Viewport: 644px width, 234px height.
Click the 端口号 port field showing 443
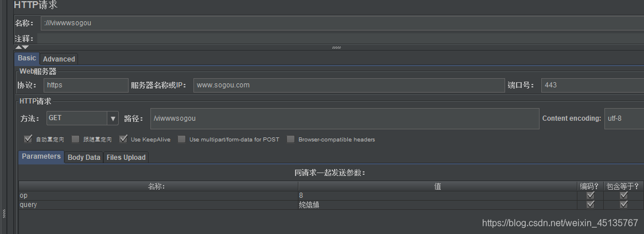pyautogui.click(x=592, y=85)
